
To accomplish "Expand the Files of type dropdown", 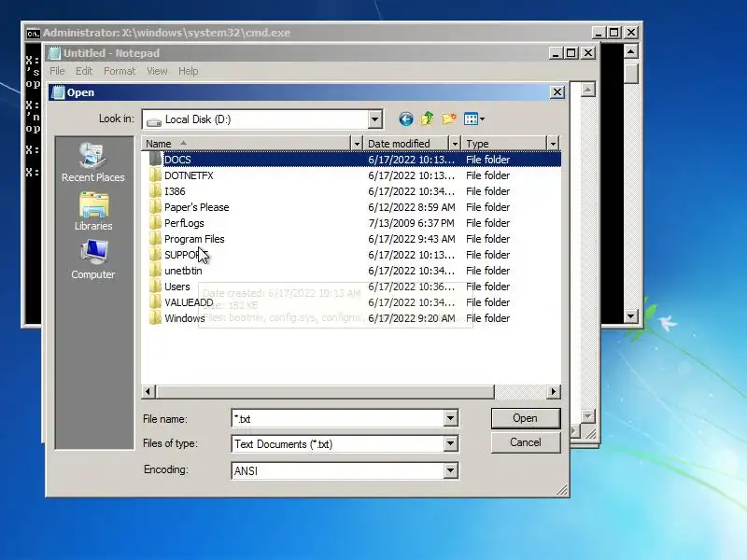I will 451,444.
